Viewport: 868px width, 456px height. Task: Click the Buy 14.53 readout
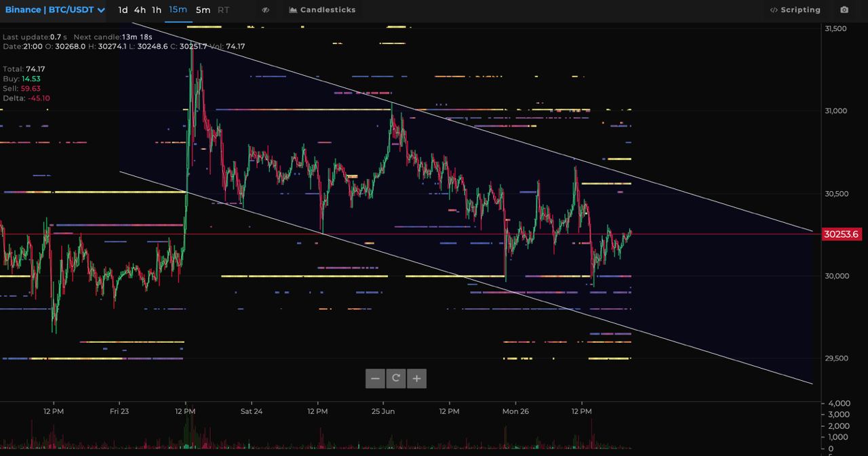point(22,79)
